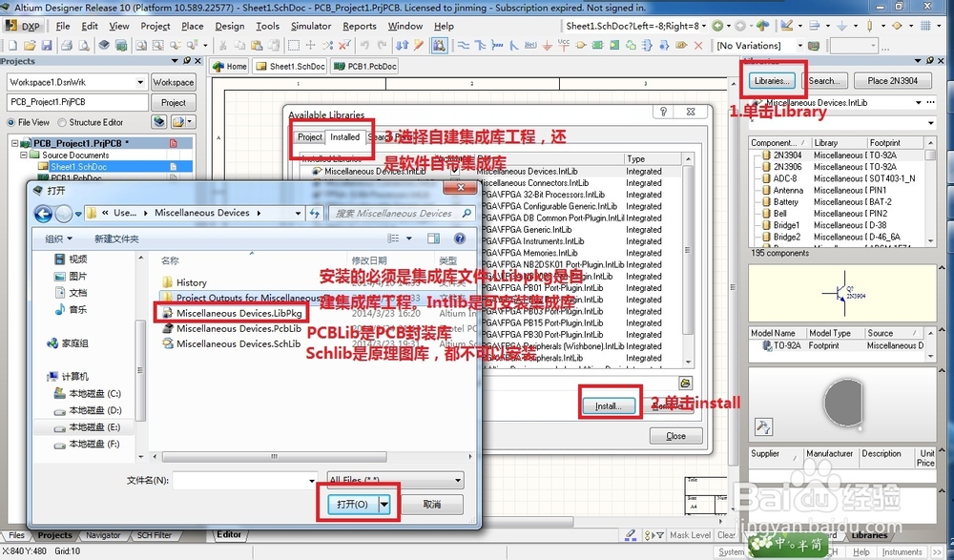Open the Design menu
Image resolution: width=954 pixels, height=560 pixels.
click(229, 26)
